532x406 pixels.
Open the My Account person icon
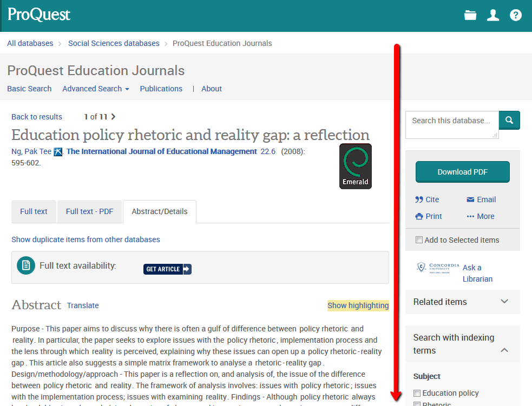(492, 15)
